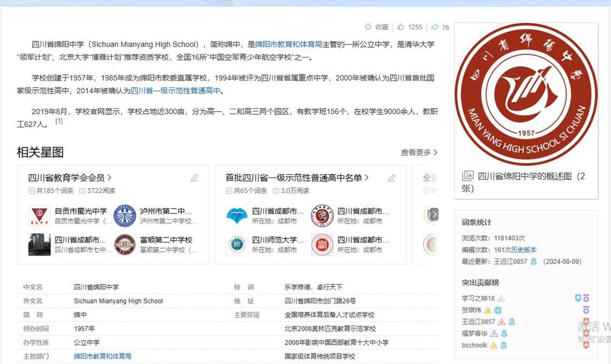Click the blue triangle badge beside 福梦春华

(x=494, y=333)
